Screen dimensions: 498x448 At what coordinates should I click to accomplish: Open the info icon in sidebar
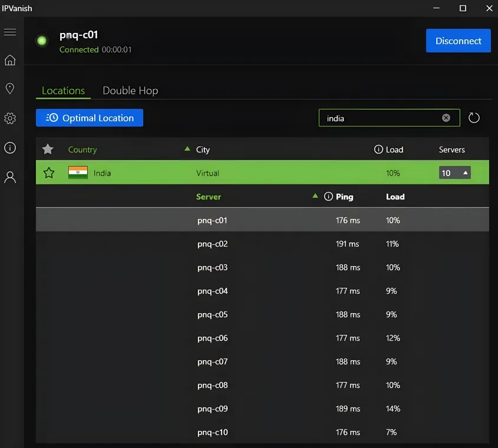coord(10,148)
